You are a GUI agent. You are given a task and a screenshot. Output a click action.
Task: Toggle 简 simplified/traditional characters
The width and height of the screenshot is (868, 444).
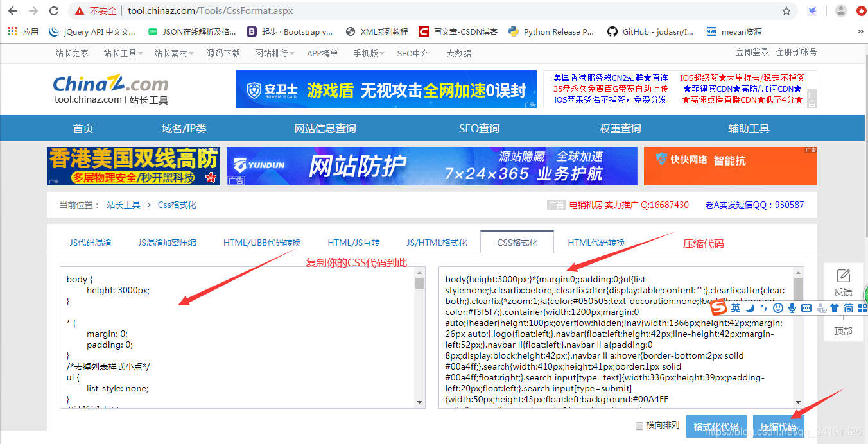(849, 308)
